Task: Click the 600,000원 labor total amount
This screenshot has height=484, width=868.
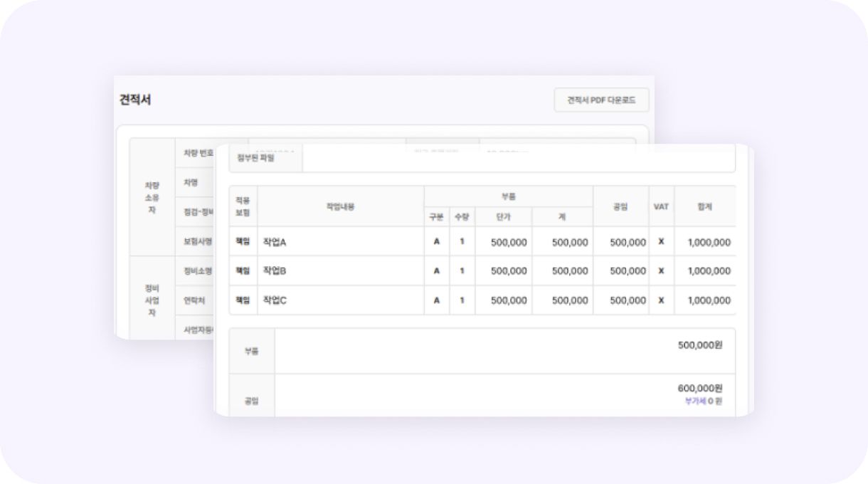Action: click(x=699, y=389)
